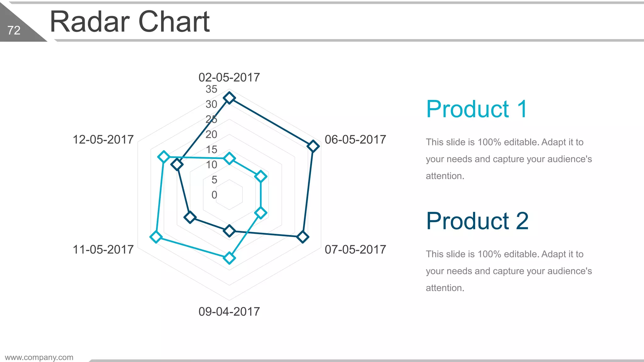Click the Radar Chart slide title
644x362 pixels.
[130, 22]
